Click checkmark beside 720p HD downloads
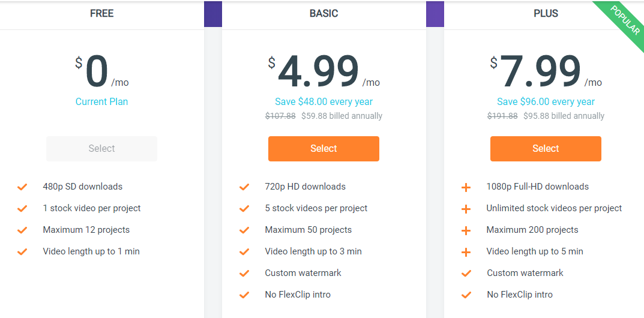The image size is (644, 318). click(x=244, y=187)
